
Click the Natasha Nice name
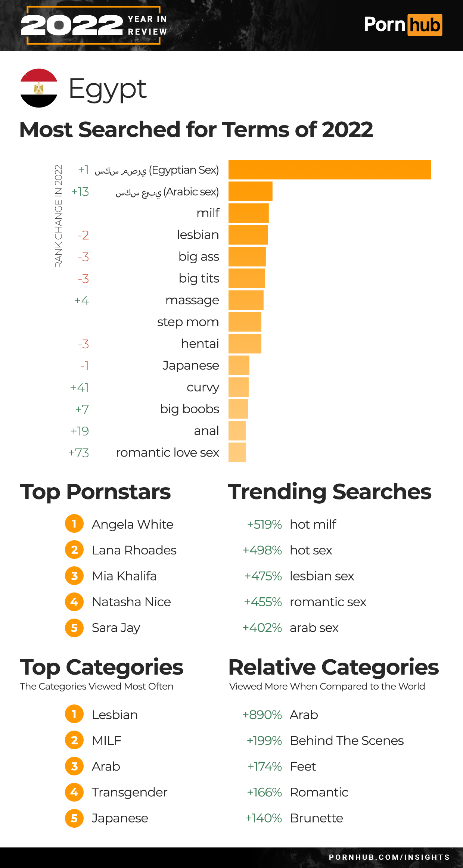click(x=131, y=602)
